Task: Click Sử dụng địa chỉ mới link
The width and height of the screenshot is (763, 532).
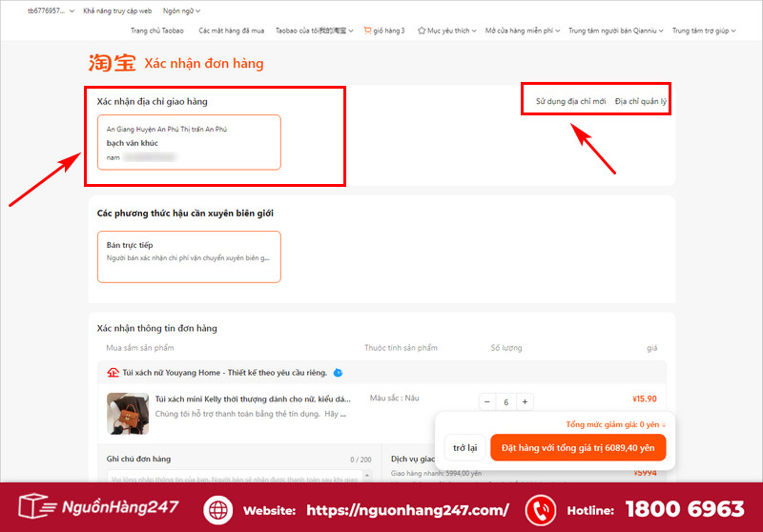Action: [570, 101]
